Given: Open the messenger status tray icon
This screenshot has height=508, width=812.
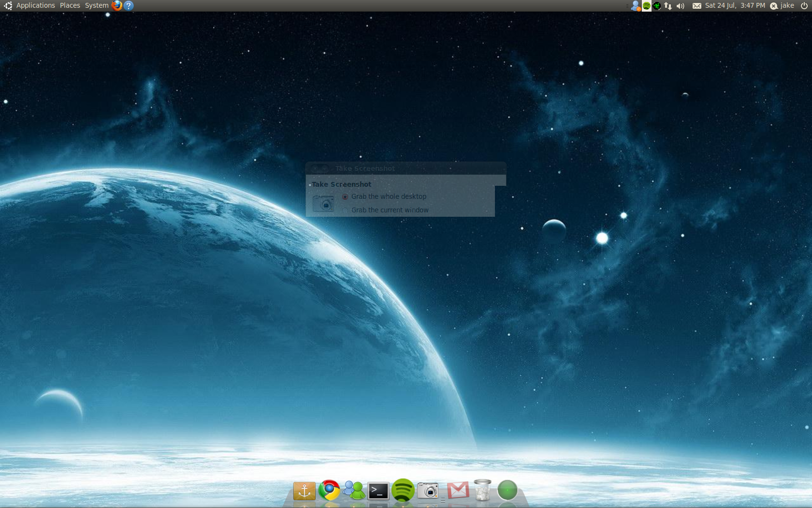Looking at the screenshot, I should [x=636, y=6].
